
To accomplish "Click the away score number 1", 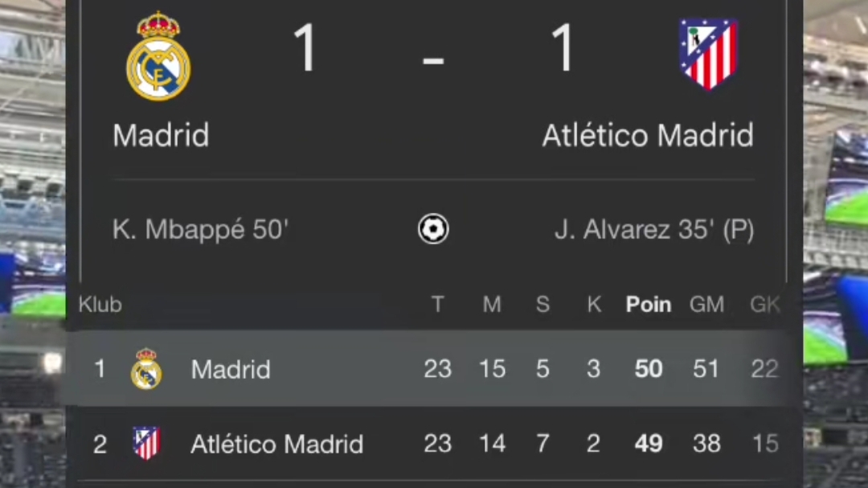I will click(563, 48).
